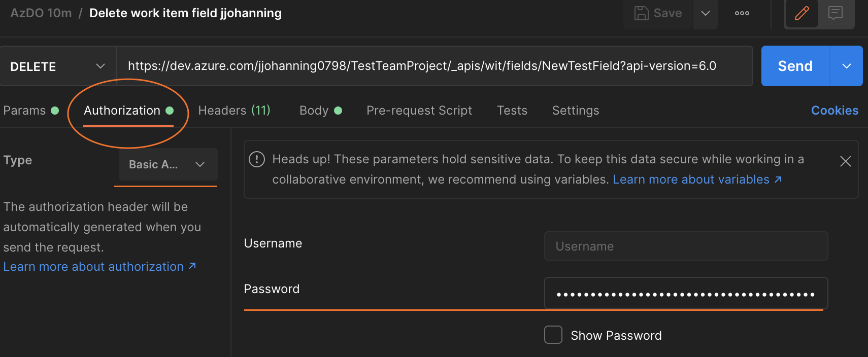The image size is (868, 357).
Task: Go to the Pre-request Script tab
Action: pyautogui.click(x=419, y=111)
